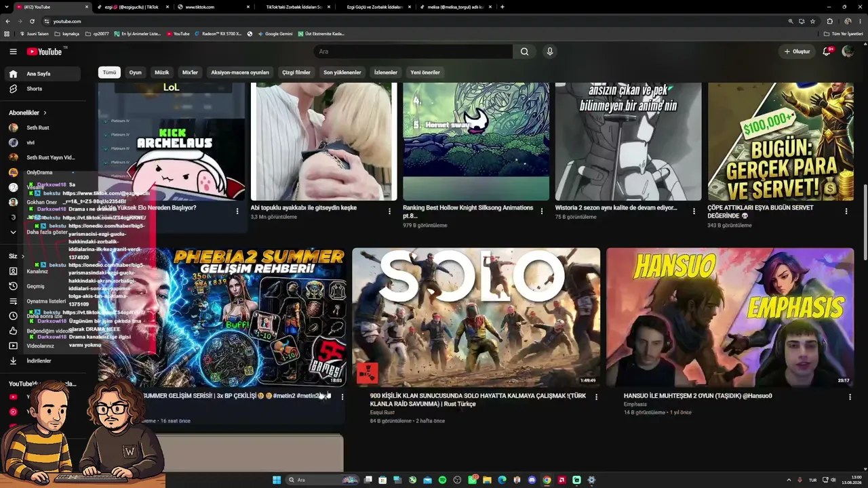The width and height of the screenshot is (868, 488).
Task: Select the Oyun filter chip
Action: (x=136, y=73)
